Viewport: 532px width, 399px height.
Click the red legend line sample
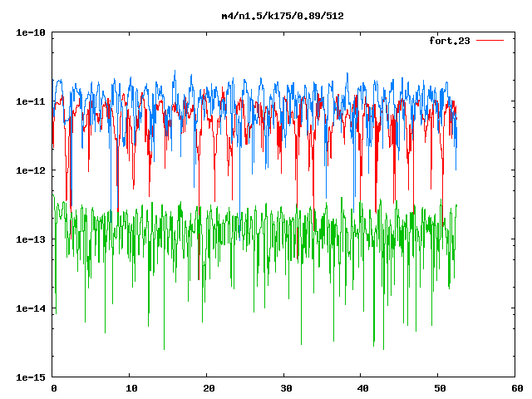click(490, 41)
